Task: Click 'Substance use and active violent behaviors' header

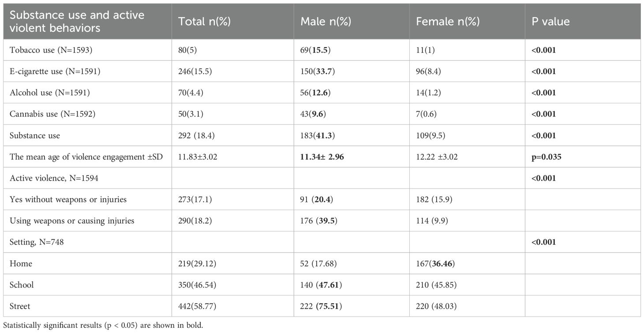Action: point(77,21)
